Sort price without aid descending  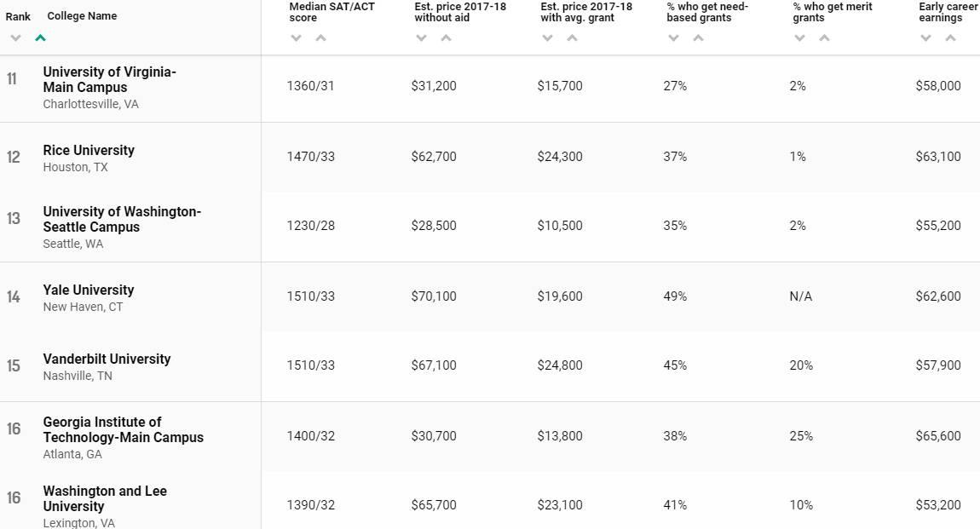(x=421, y=38)
